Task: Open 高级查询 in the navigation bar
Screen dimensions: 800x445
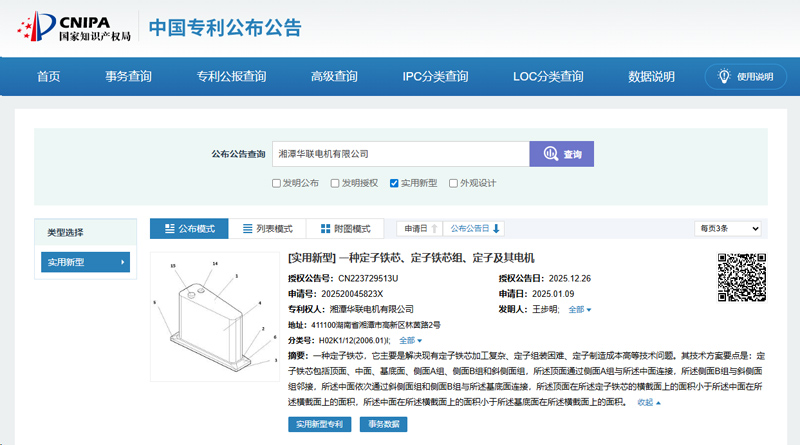Action: click(x=334, y=77)
